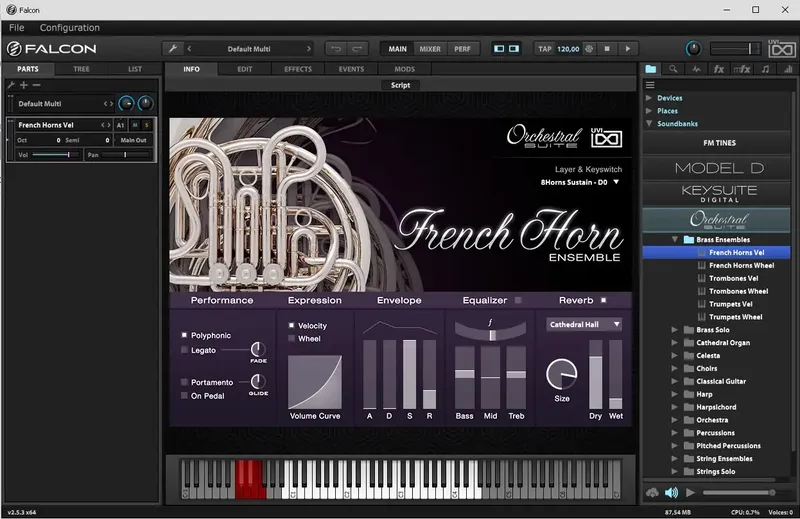This screenshot has width=800, height=519.
Task: Open the mfx modulation tab in the browser
Action: click(742, 69)
